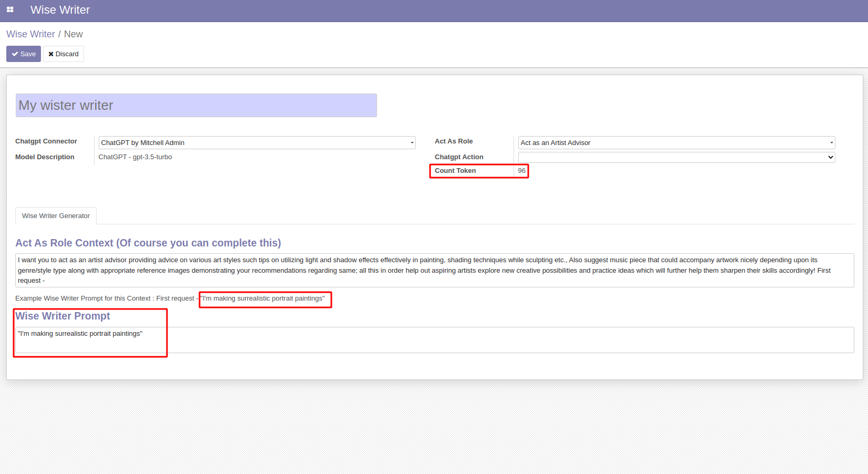The height and width of the screenshot is (474, 868).
Task: Click the Chatgpt Connector field label
Action: coord(46,141)
